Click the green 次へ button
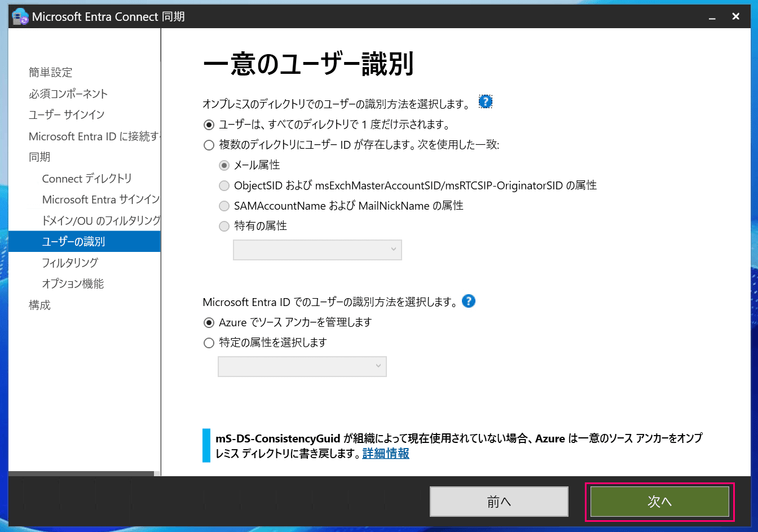 click(x=660, y=502)
